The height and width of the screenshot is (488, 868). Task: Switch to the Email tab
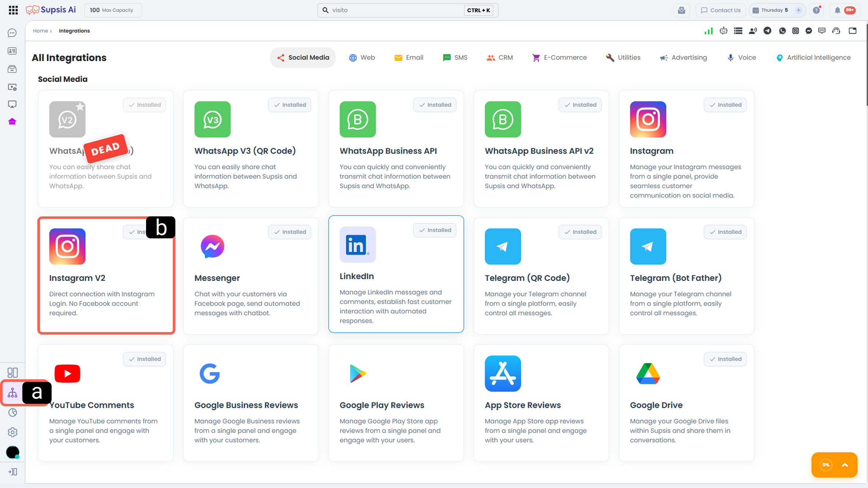[x=409, y=57]
